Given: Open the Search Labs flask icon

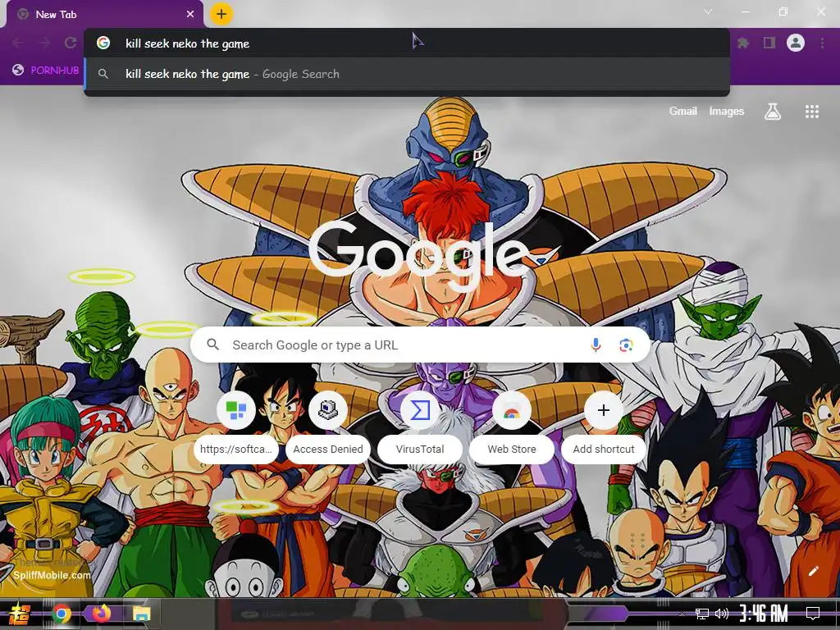Looking at the screenshot, I should point(773,112).
